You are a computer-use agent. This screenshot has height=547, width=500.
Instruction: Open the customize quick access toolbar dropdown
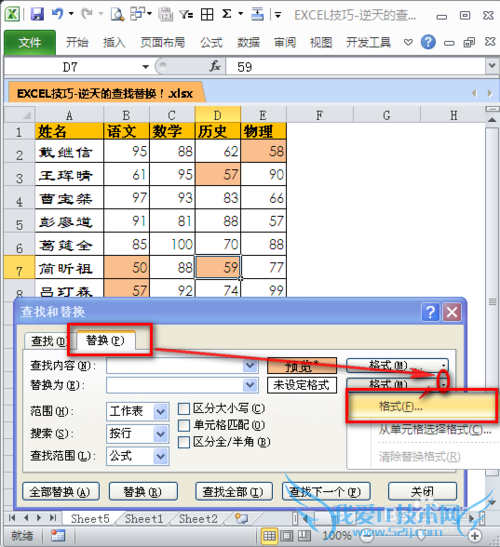click(278, 15)
